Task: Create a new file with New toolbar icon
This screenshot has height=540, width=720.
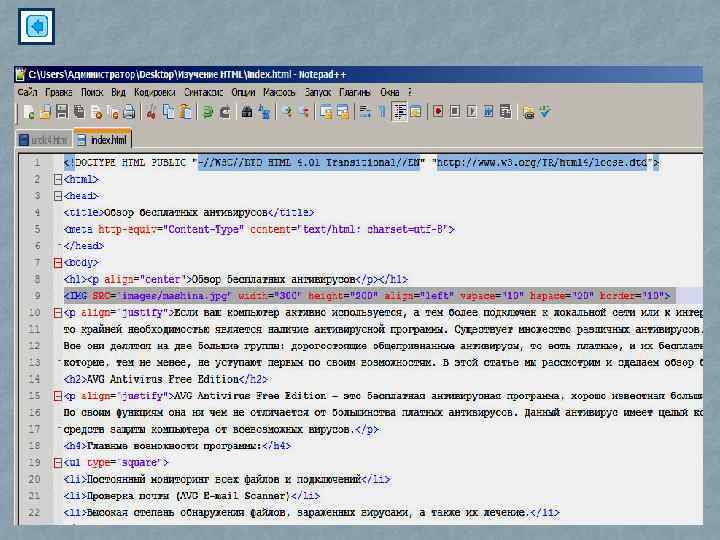Action: pyautogui.click(x=29, y=112)
